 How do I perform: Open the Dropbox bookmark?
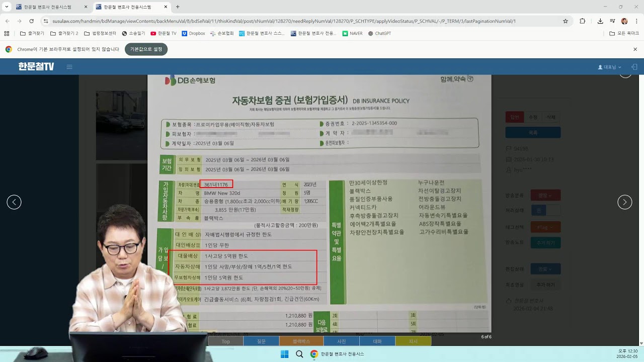[x=194, y=33]
